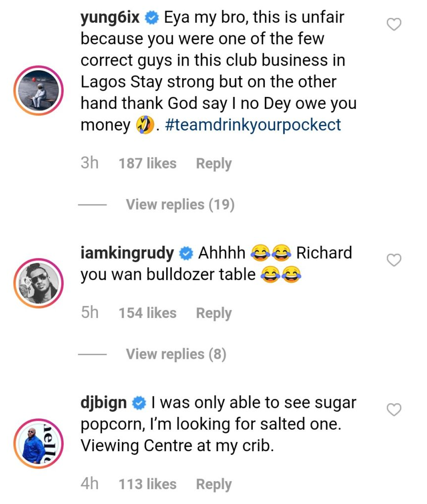
Task: Open the iamkingrudy username link
Action: point(127,253)
